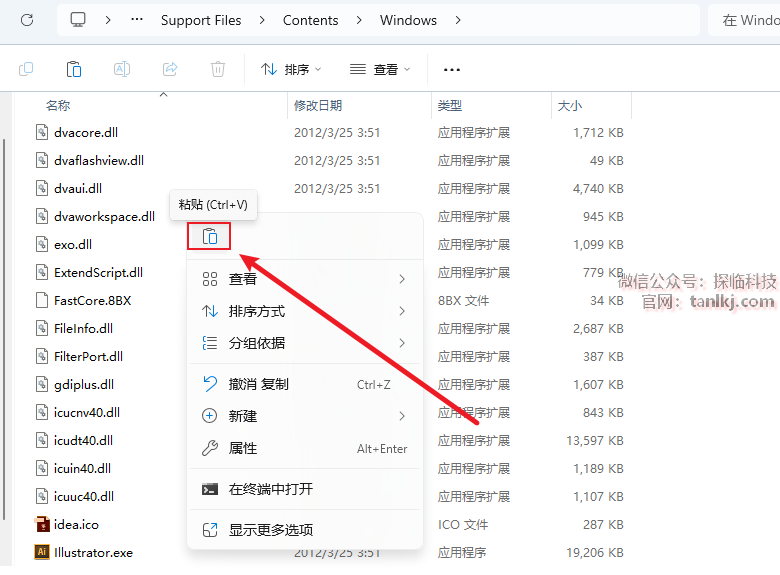Select the idea.ico icon file
Screen dimensions: 780x575
tap(76, 524)
